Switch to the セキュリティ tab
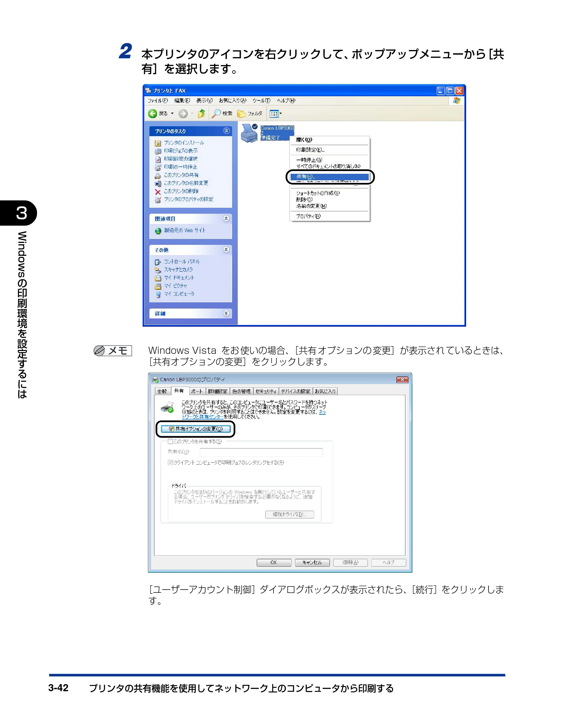Image resolution: width=566 pixels, height=728 pixels. pos(266,391)
